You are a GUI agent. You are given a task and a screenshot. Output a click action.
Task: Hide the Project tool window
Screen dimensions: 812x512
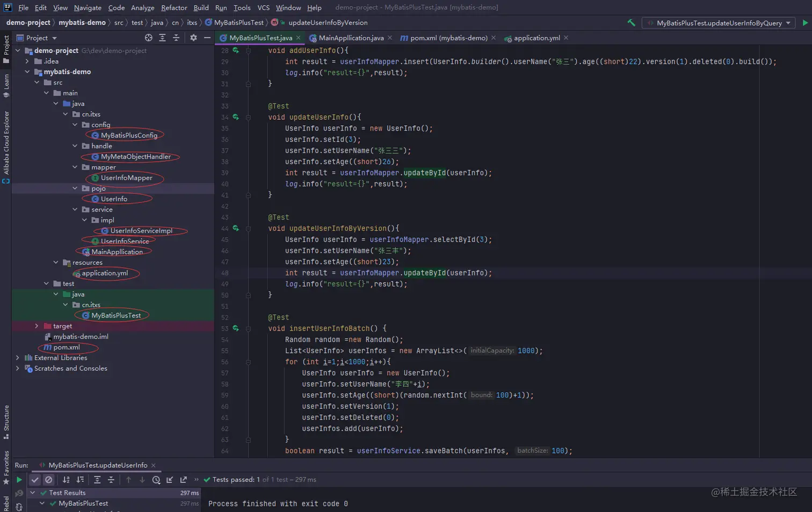click(207, 38)
